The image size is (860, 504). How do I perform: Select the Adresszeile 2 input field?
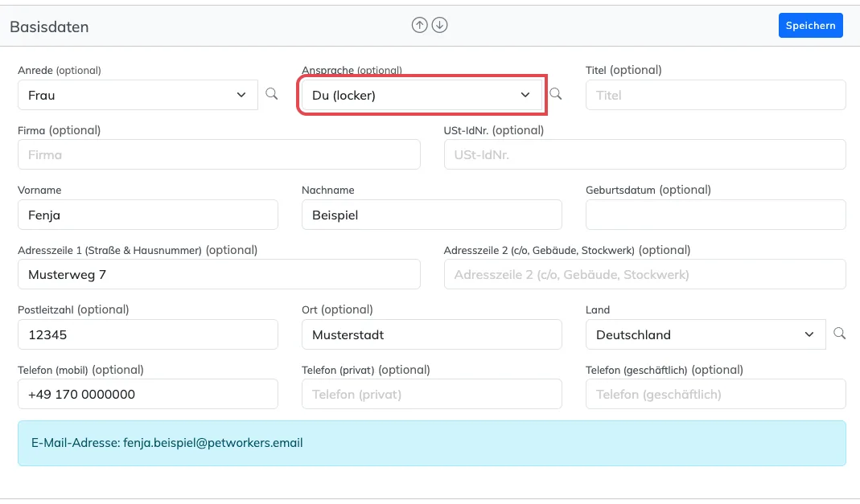coord(644,274)
